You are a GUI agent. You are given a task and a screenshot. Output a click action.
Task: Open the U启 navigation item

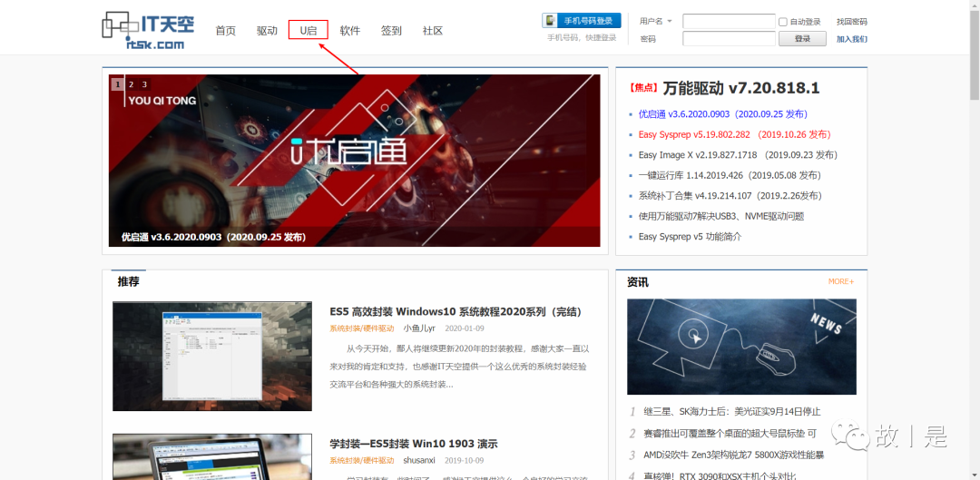[309, 31]
